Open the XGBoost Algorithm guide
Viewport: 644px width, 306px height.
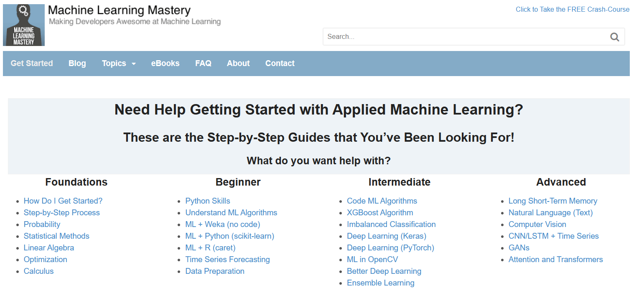(380, 212)
